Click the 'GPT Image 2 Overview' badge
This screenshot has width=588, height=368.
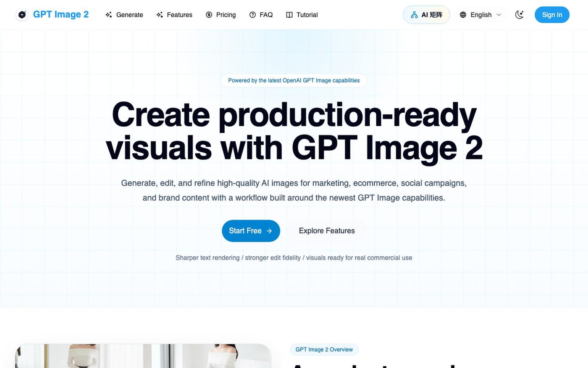point(324,349)
